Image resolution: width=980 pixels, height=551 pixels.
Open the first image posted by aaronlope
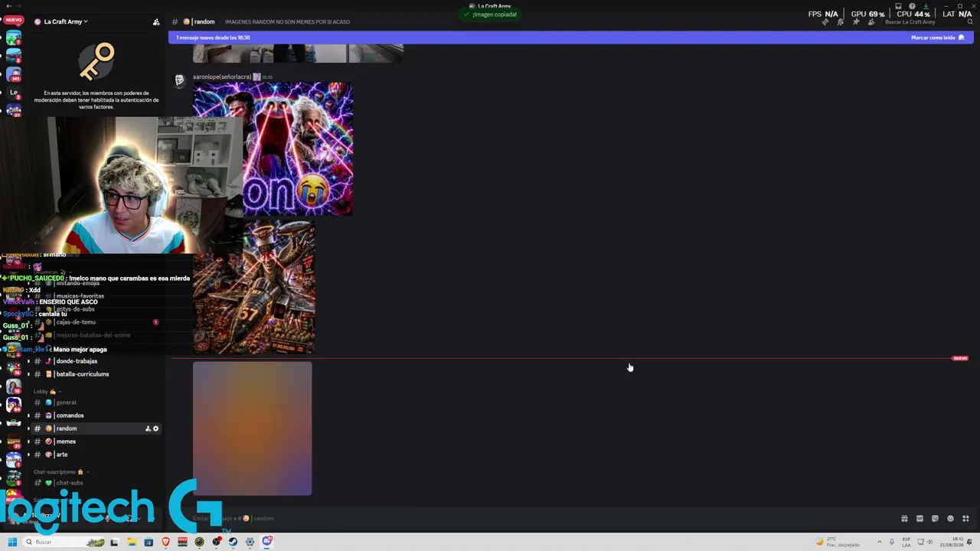273,148
